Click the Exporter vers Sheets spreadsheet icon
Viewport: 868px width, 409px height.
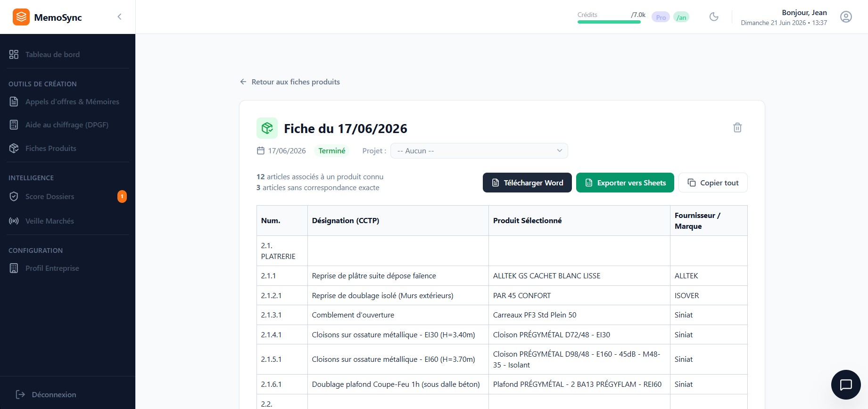tap(589, 183)
